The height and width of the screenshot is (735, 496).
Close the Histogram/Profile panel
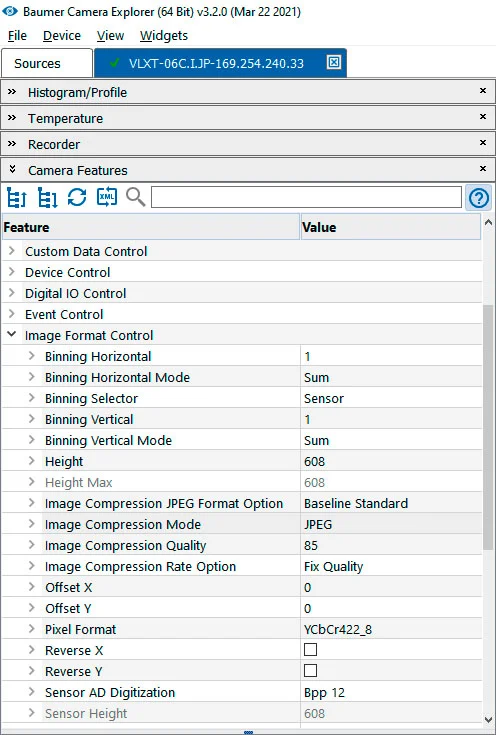pos(483,90)
